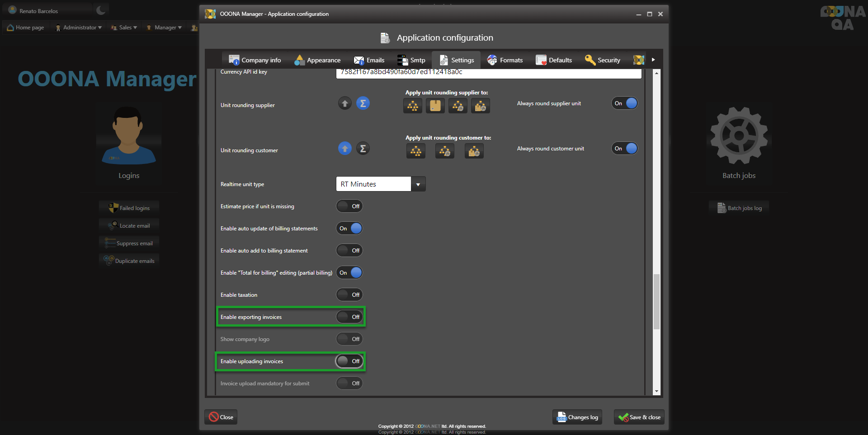This screenshot has width=868, height=435.
Task: Open the Batch jobs gear icon
Action: [739, 136]
